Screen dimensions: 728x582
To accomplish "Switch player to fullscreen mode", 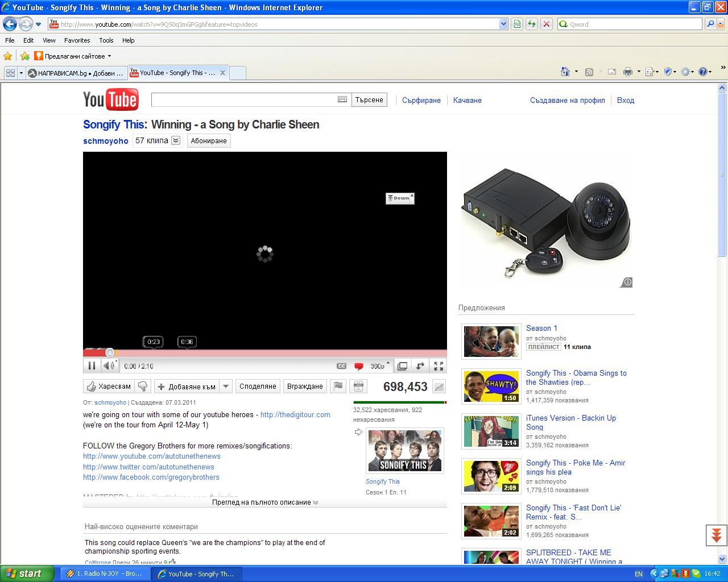I will click(439, 366).
